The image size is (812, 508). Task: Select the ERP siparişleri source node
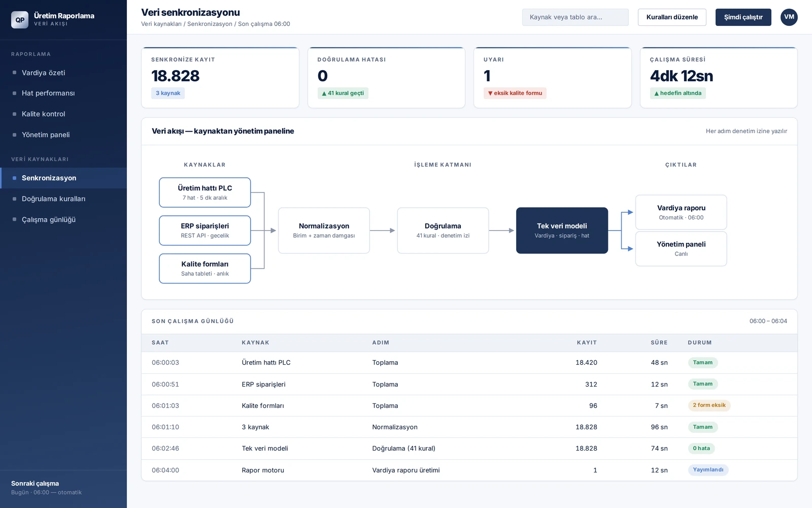[205, 231]
